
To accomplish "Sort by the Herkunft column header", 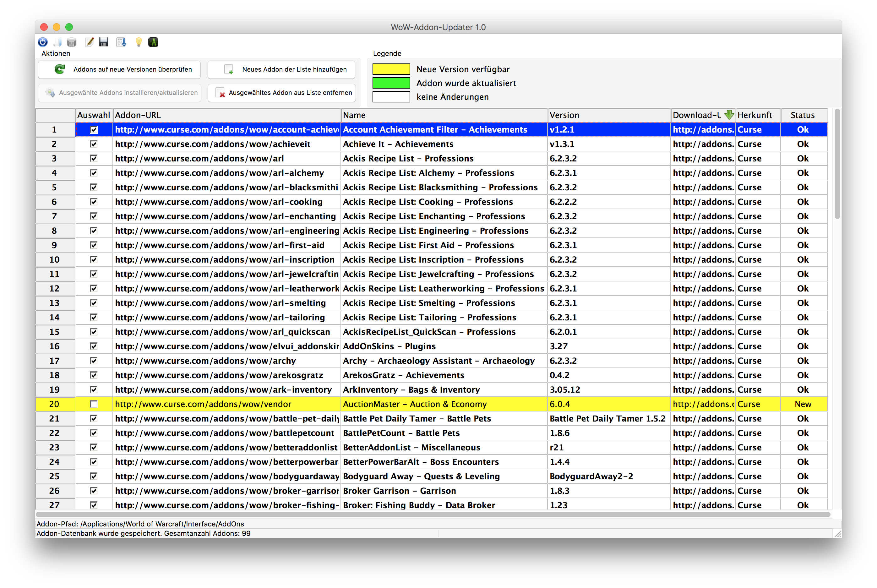I will point(758,115).
